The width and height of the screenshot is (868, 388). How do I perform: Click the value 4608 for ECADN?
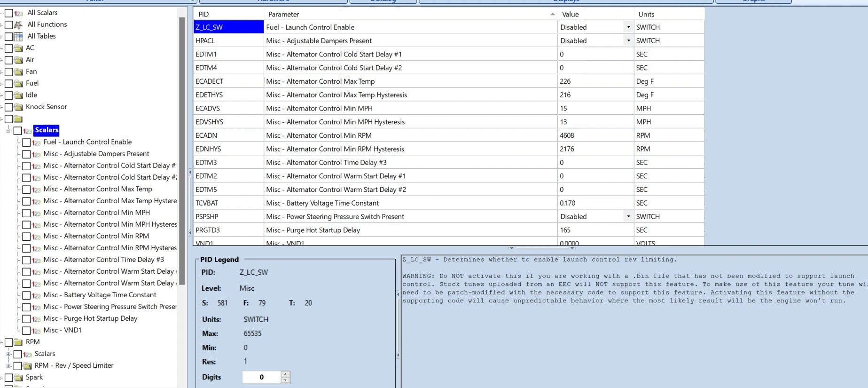pyautogui.click(x=595, y=135)
